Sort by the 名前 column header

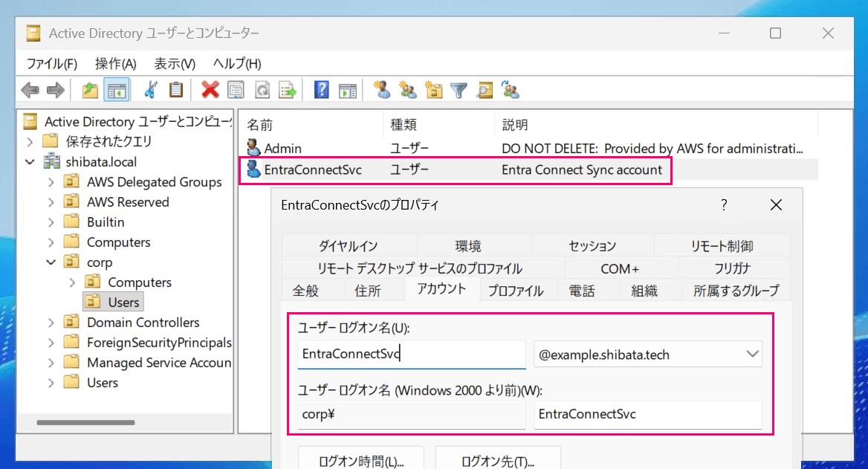click(310, 125)
